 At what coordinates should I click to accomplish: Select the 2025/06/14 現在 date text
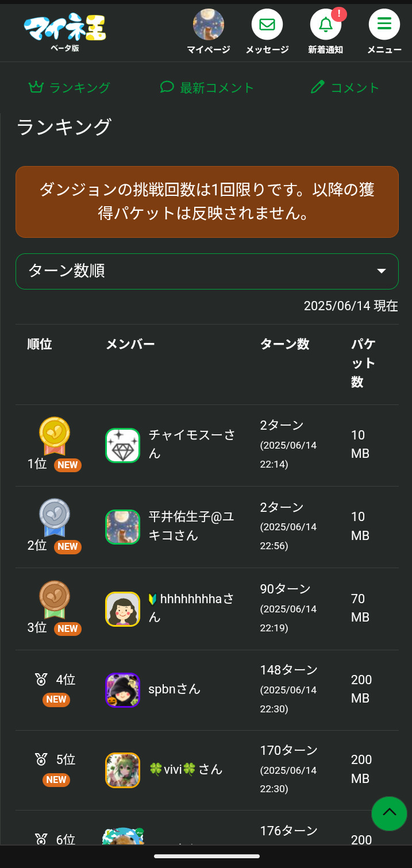click(x=351, y=306)
